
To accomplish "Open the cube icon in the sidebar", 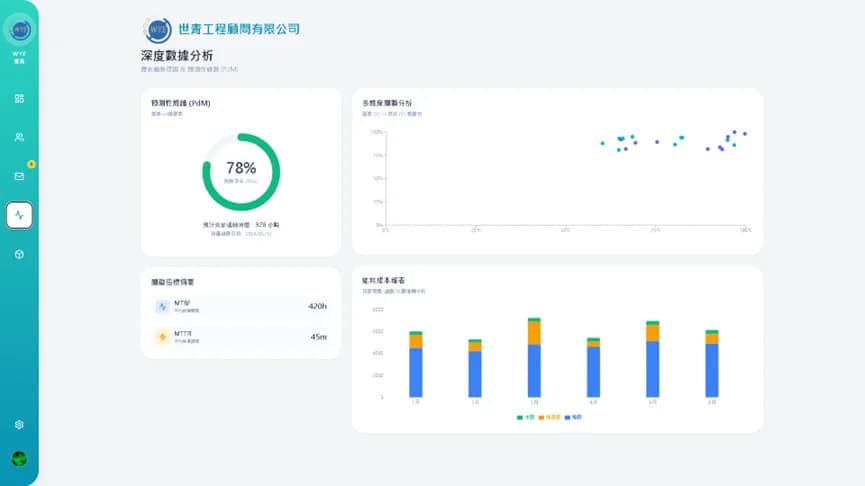I will click(x=19, y=254).
